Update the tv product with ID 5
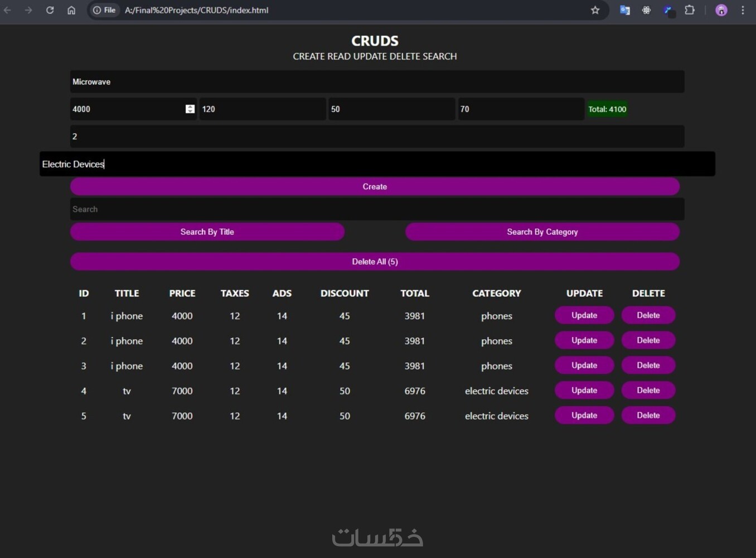This screenshot has width=756, height=558. click(x=584, y=415)
